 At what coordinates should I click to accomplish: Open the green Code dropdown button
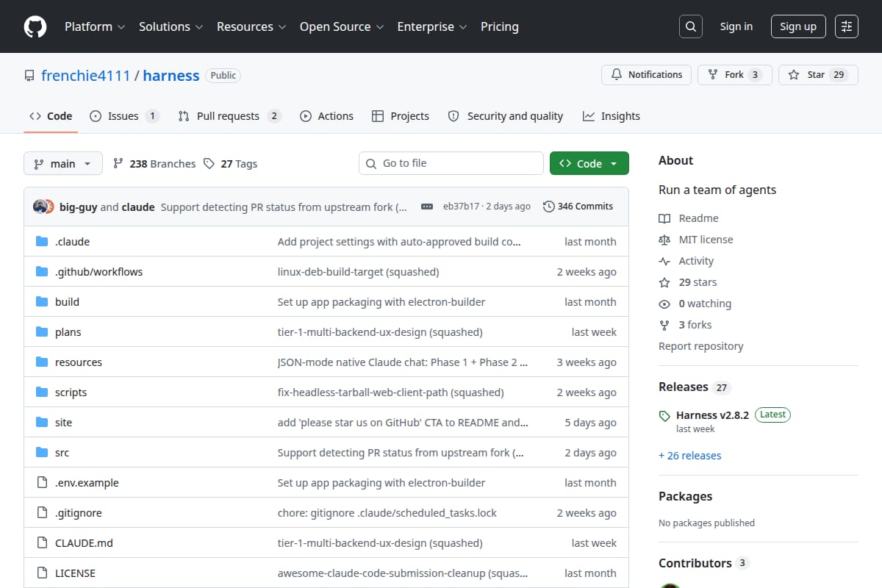(x=589, y=163)
